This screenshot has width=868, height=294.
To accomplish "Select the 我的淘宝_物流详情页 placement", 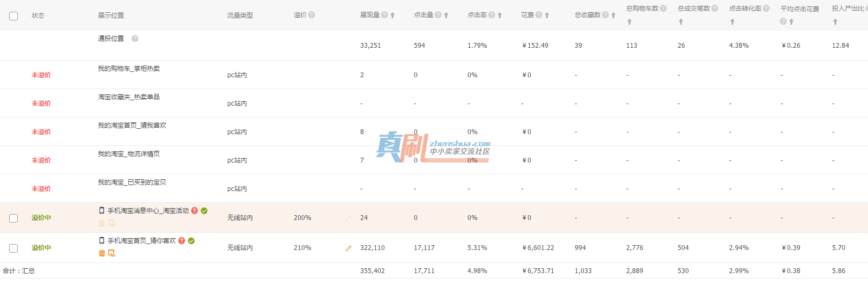I will point(129,154).
